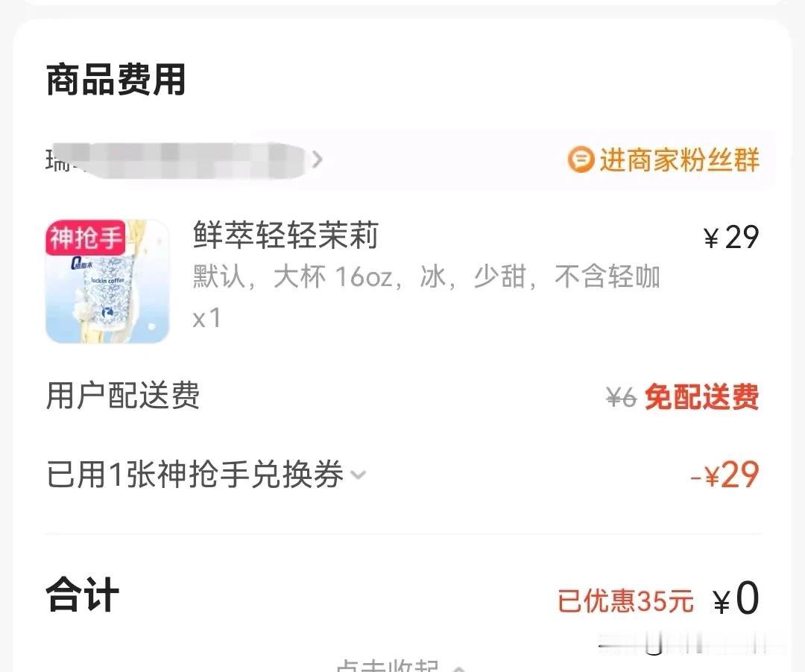
Task: Open the luckin coffee cup product thumbnail
Action: pos(108,281)
